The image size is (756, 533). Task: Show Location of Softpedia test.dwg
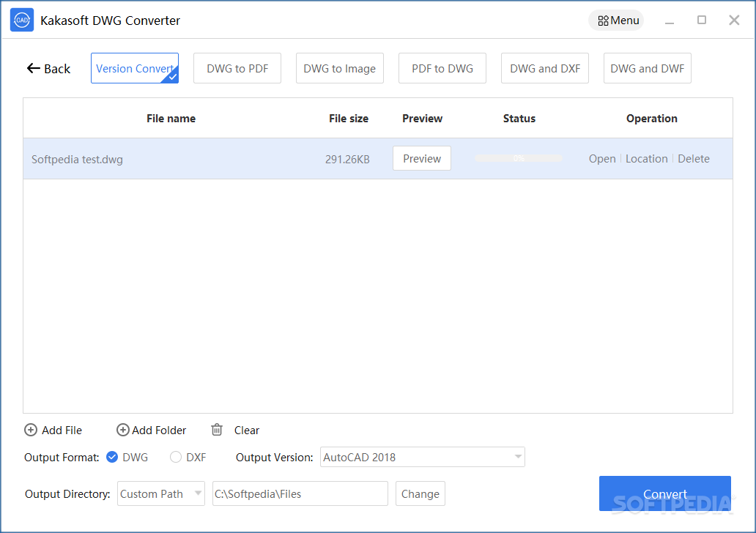pos(647,159)
